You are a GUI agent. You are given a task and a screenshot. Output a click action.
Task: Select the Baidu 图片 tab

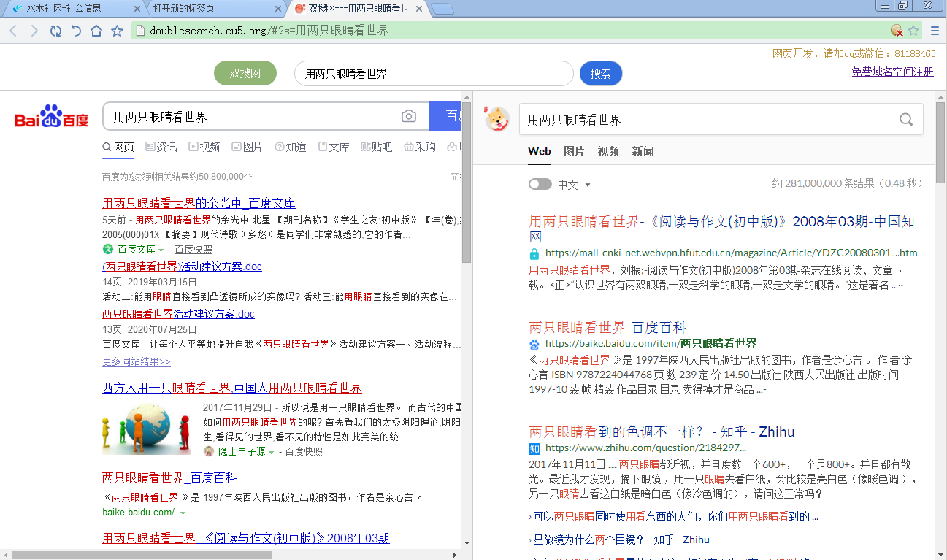click(x=248, y=147)
